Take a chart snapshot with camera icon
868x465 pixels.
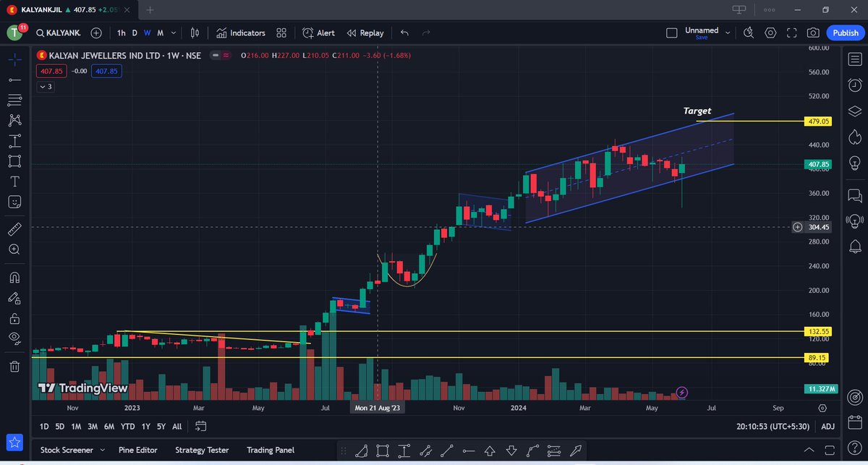(x=813, y=33)
